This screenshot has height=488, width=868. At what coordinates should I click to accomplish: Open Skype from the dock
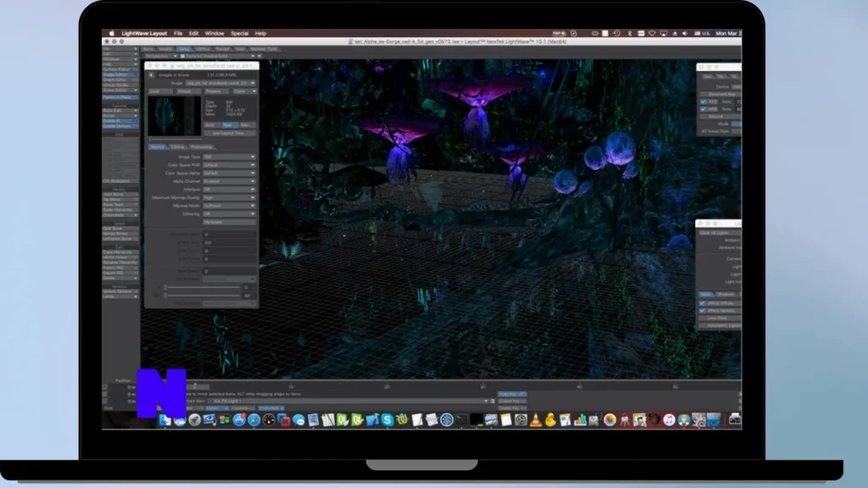point(387,420)
